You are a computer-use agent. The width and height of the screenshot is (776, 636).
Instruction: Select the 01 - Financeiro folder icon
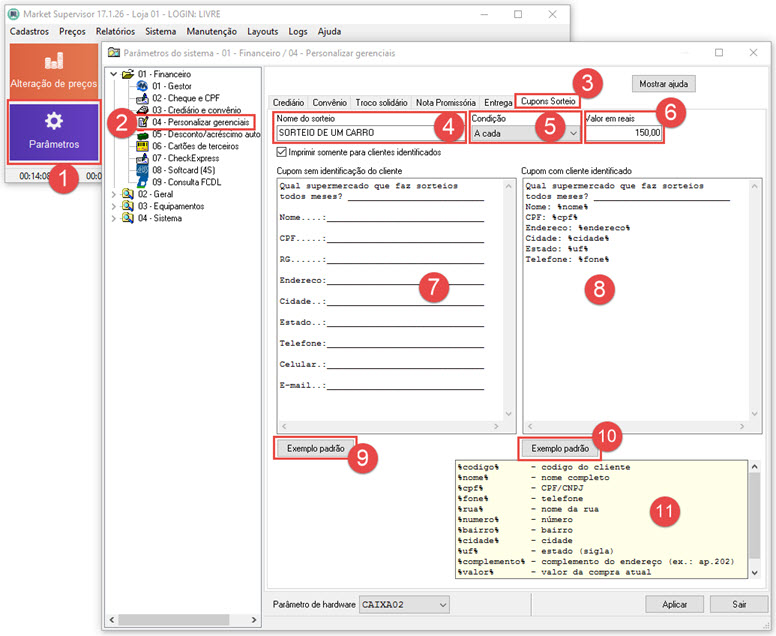pyautogui.click(x=128, y=74)
